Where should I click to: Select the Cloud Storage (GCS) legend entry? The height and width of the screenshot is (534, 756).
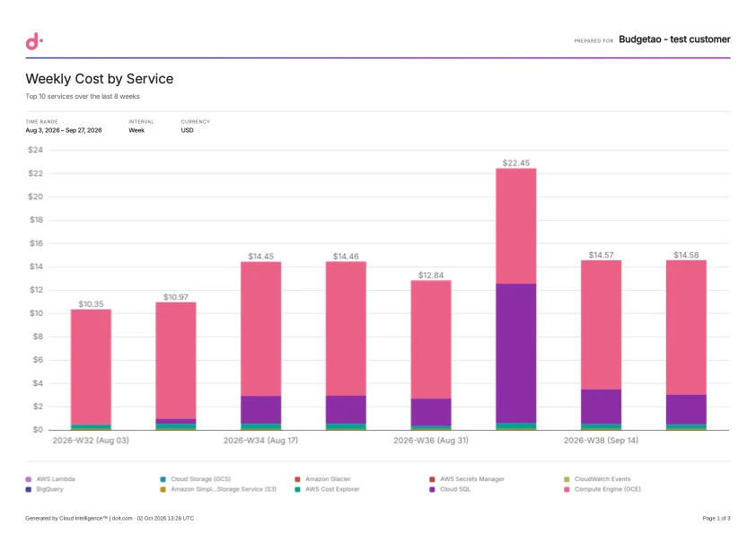pos(195,479)
